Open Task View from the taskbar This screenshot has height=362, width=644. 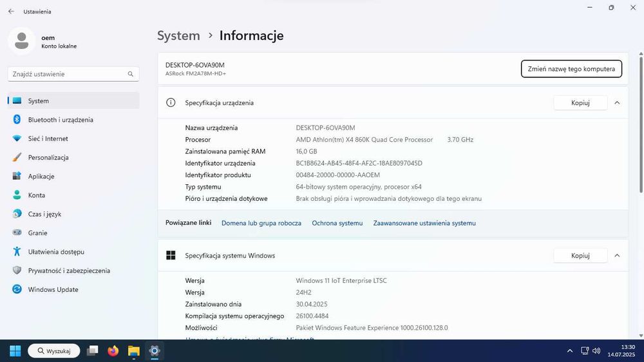coord(93,351)
